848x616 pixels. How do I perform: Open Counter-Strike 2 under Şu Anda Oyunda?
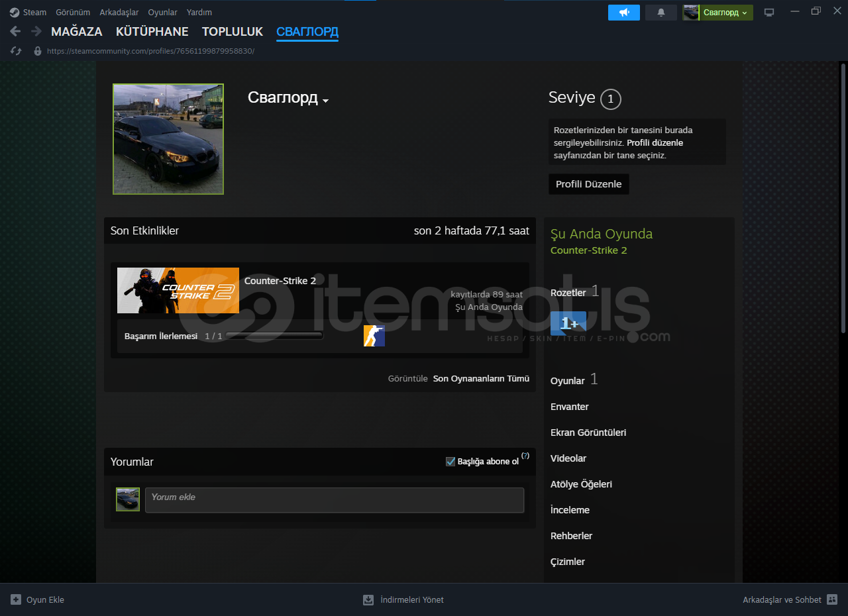tap(589, 250)
